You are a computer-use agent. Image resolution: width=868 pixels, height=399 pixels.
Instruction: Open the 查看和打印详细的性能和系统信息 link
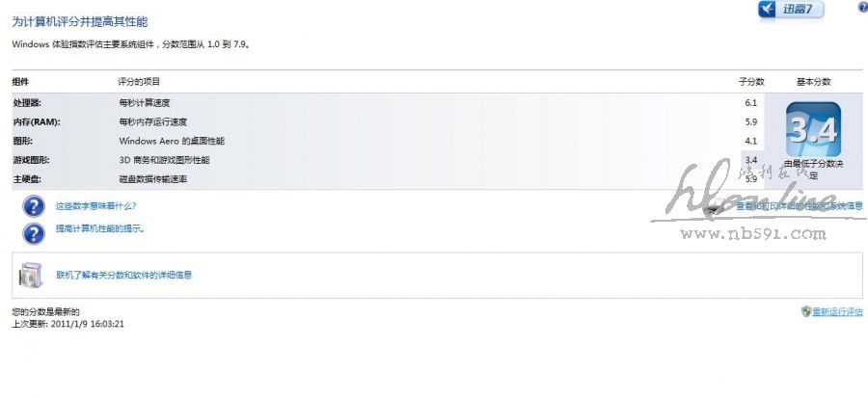coord(799,206)
